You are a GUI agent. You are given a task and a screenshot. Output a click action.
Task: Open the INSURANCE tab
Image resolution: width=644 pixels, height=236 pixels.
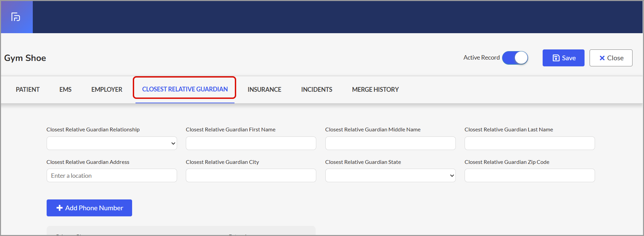coord(265,89)
